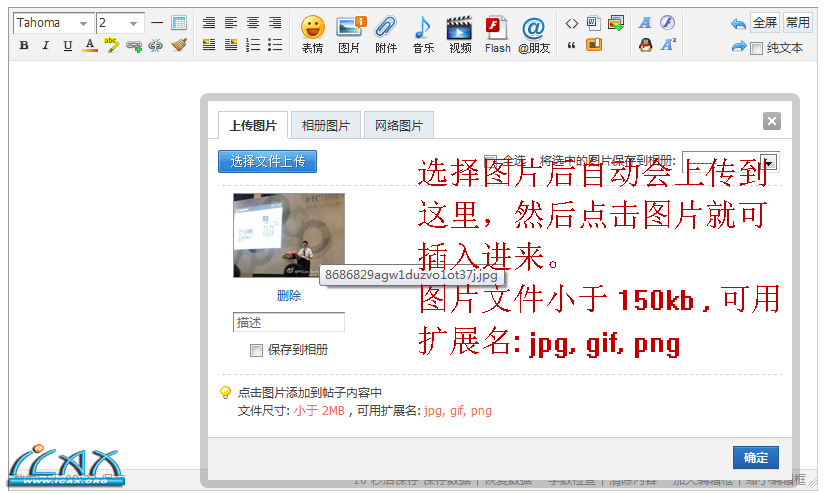
Task: Click the blue stylized A art-font icon
Action: pyautogui.click(x=645, y=23)
